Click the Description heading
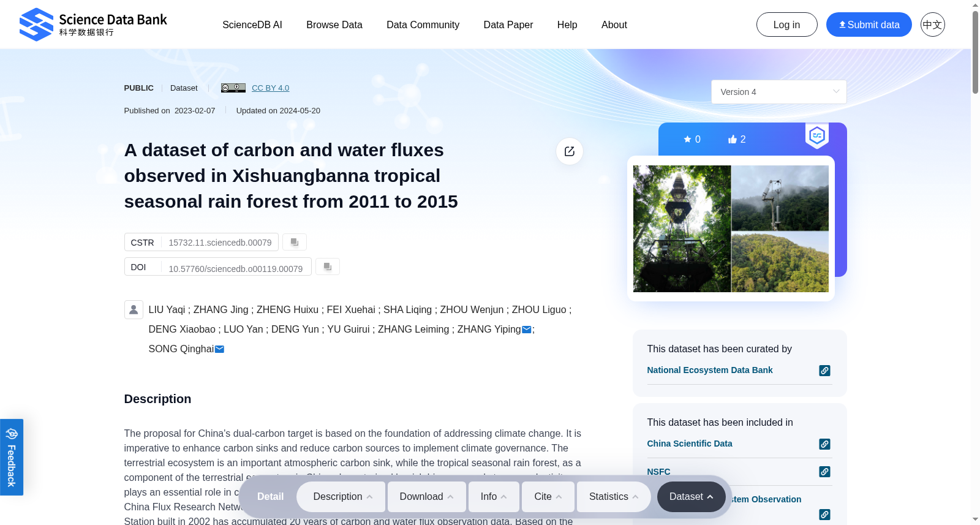The image size is (980, 525). [x=157, y=399]
